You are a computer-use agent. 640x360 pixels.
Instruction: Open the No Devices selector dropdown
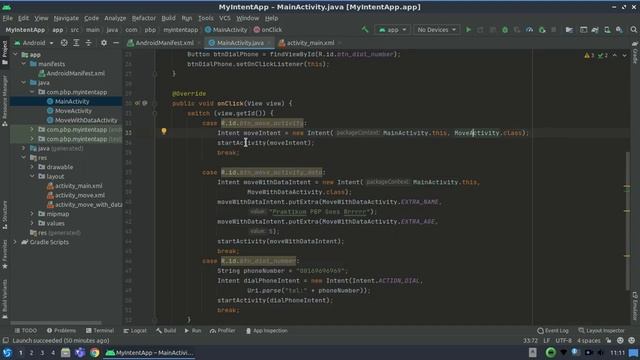pyautogui.click(x=436, y=30)
